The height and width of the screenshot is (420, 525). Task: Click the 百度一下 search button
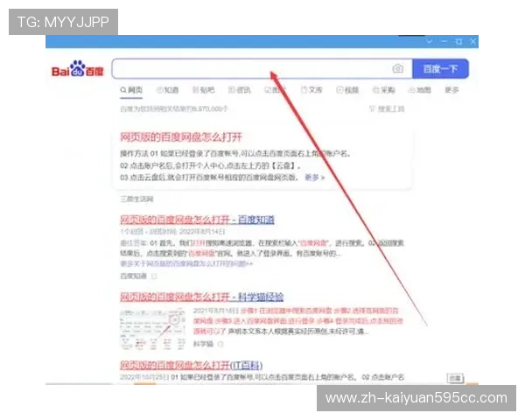pyautogui.click(x=440, y=68)
